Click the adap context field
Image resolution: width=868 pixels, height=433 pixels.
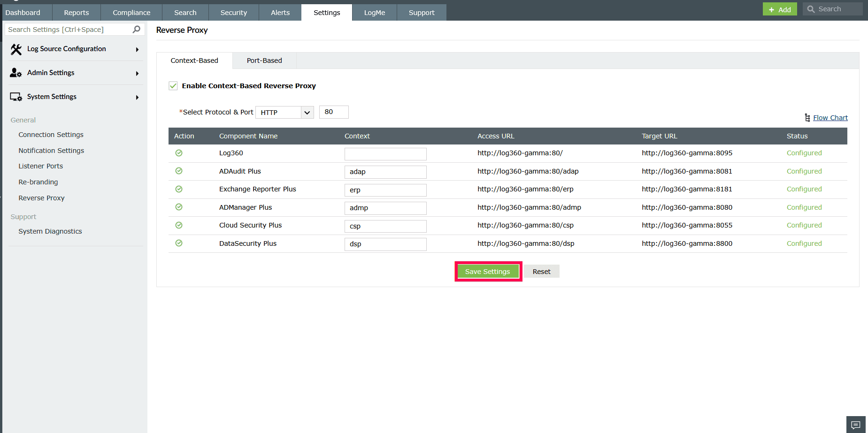tap(385, 172)
